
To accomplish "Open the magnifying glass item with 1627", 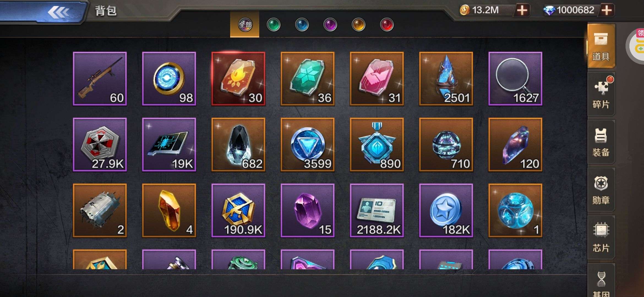I will click(515, 79).
